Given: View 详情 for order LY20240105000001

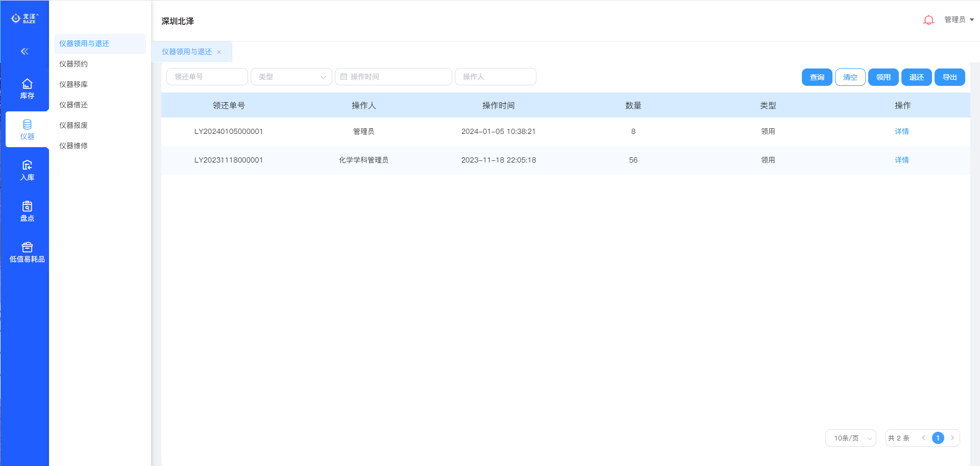Looking at the screenshot, I should 901,131.
